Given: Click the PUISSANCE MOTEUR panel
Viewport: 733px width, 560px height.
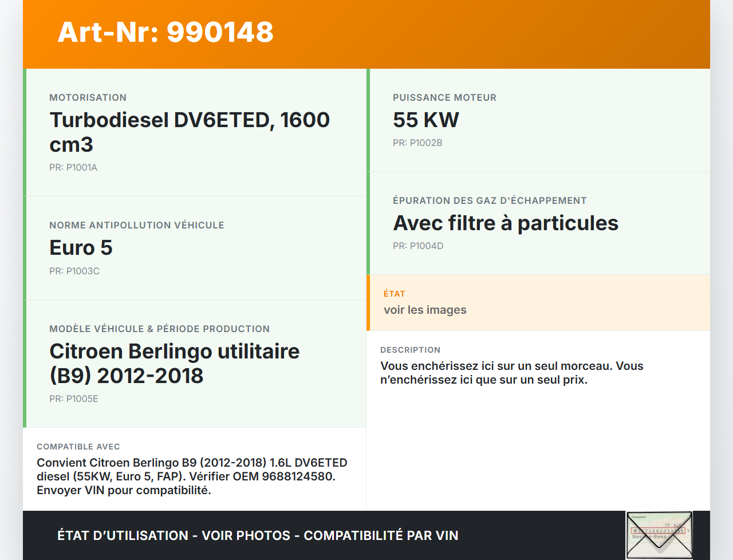Looking at the screenshot, I should pos(538,119).
